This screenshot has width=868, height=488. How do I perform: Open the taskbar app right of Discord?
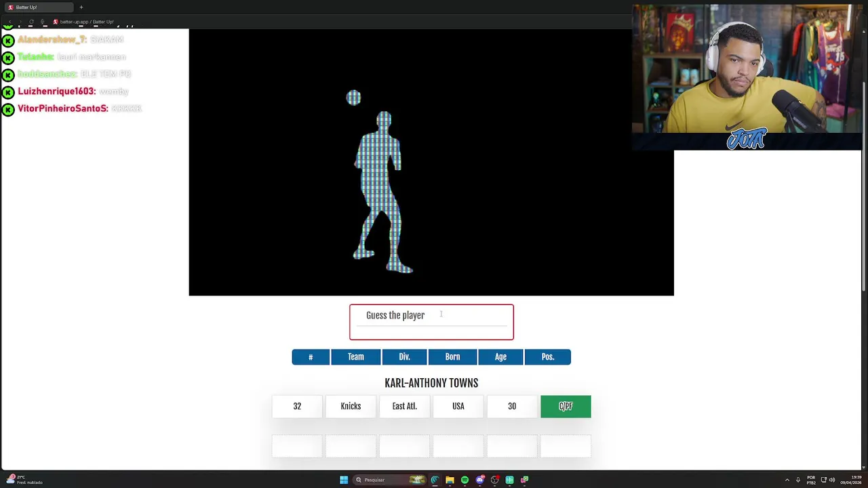pyautogui.click(x=494, y=480)
